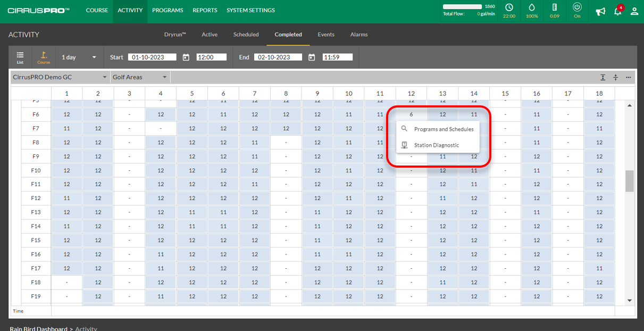644x331 pixels.
Task: Open the user profile icon
Action: (x=634, y=11)
